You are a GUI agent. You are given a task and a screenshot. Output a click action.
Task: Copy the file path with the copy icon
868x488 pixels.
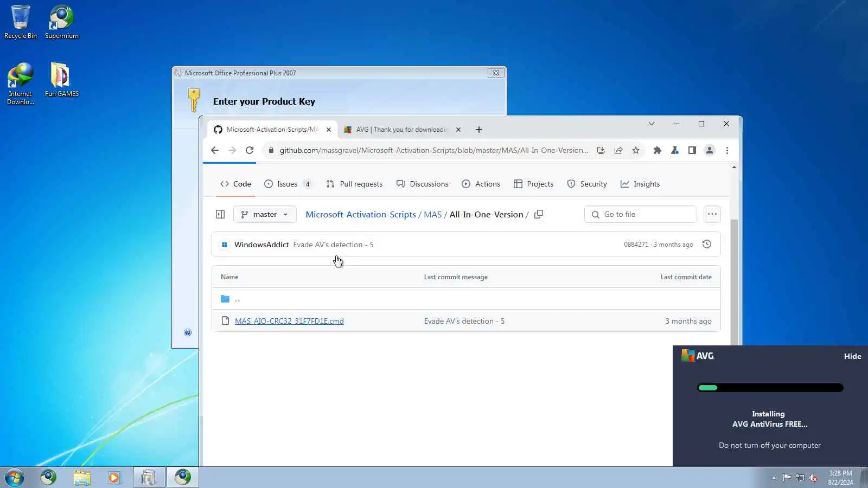pos(539,214)
